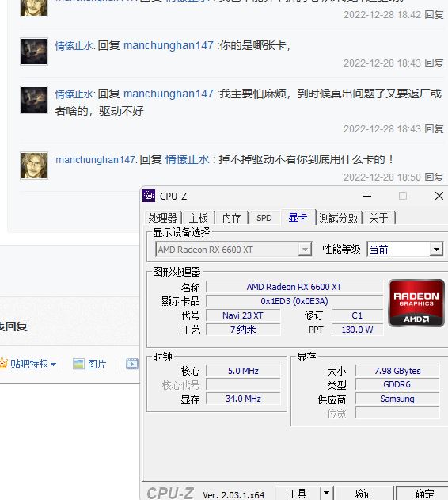
Task: Click the PPT value 130.0 W
Action: tap(357, 330)
